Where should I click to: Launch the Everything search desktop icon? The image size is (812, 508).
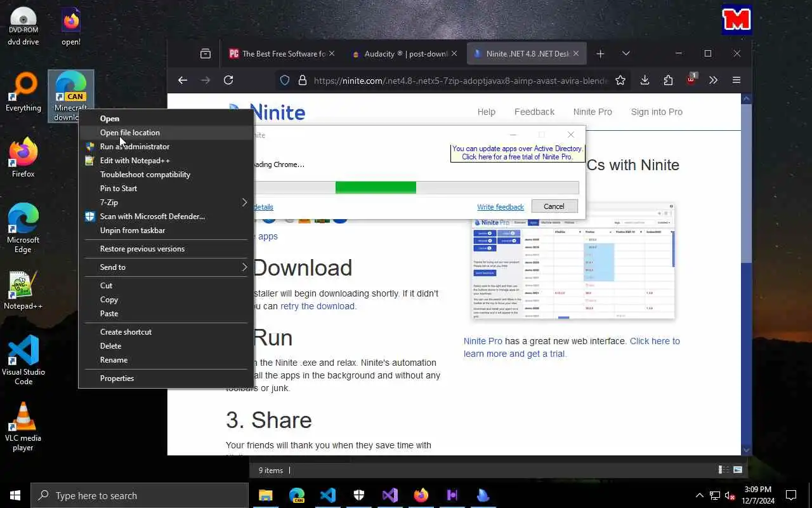(x=23, y=93)
